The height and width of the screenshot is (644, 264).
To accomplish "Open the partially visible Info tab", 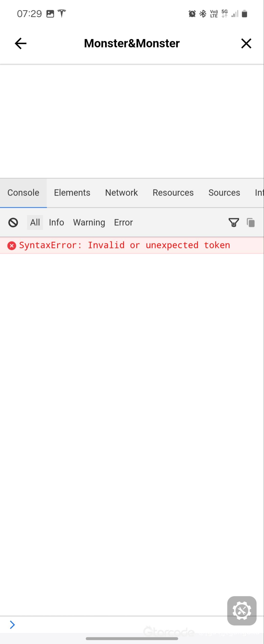I will coord(259,193).
